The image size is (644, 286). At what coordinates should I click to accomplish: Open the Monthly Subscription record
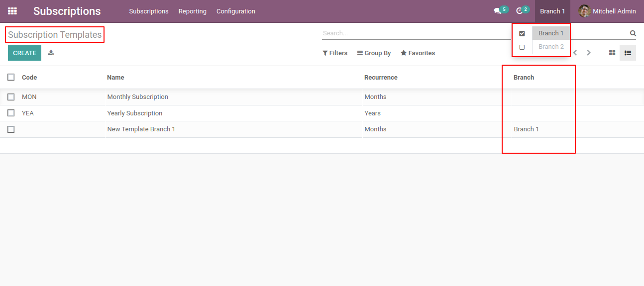click(x=138, y=97)
